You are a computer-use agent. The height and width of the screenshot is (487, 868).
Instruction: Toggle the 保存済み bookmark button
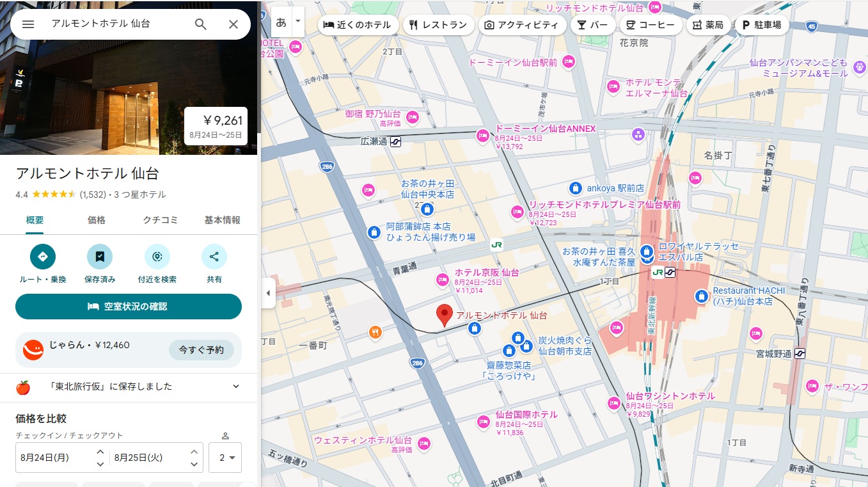tap(100, 257)
